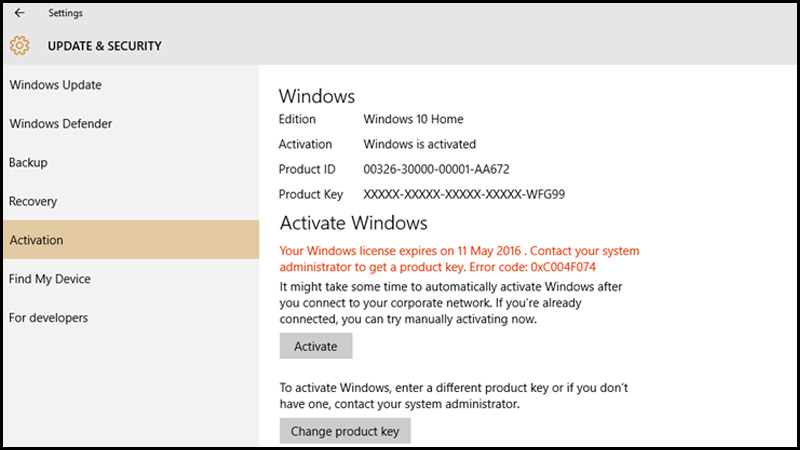Click the Product ID value text
Image resolution: width=800 pixels, height=450 pixels.
pos(436,169)
